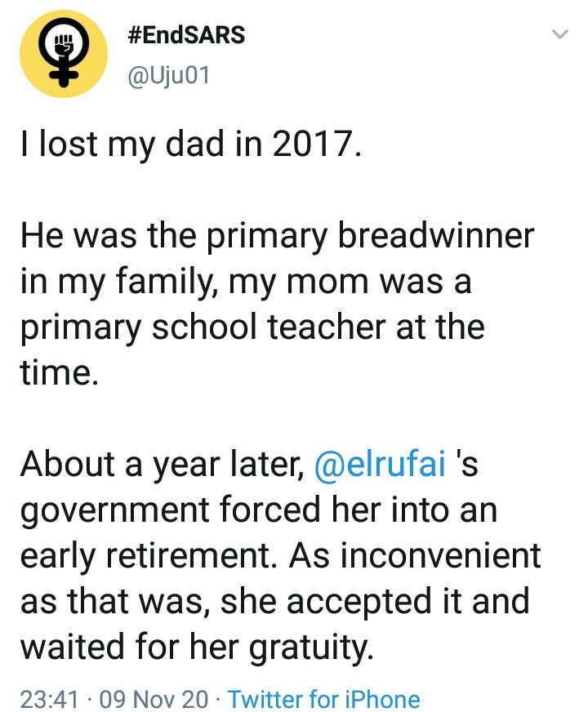Click the @Uju01 handle

[x=169, y=75]
